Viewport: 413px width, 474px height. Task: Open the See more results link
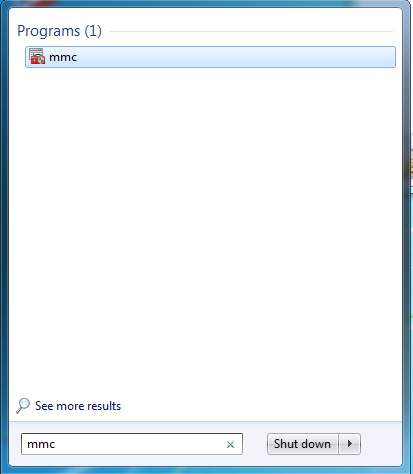pos(78,406)
